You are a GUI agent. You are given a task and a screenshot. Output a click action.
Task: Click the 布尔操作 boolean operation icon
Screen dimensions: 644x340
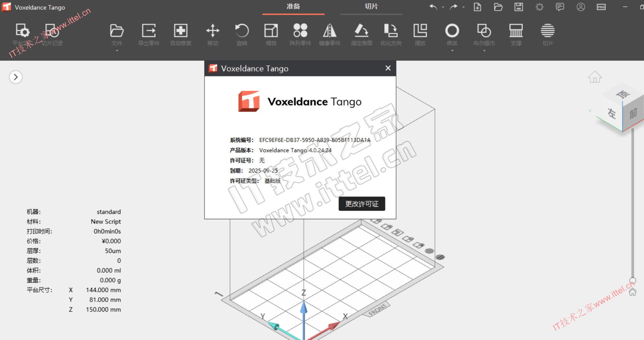point(484,31)
